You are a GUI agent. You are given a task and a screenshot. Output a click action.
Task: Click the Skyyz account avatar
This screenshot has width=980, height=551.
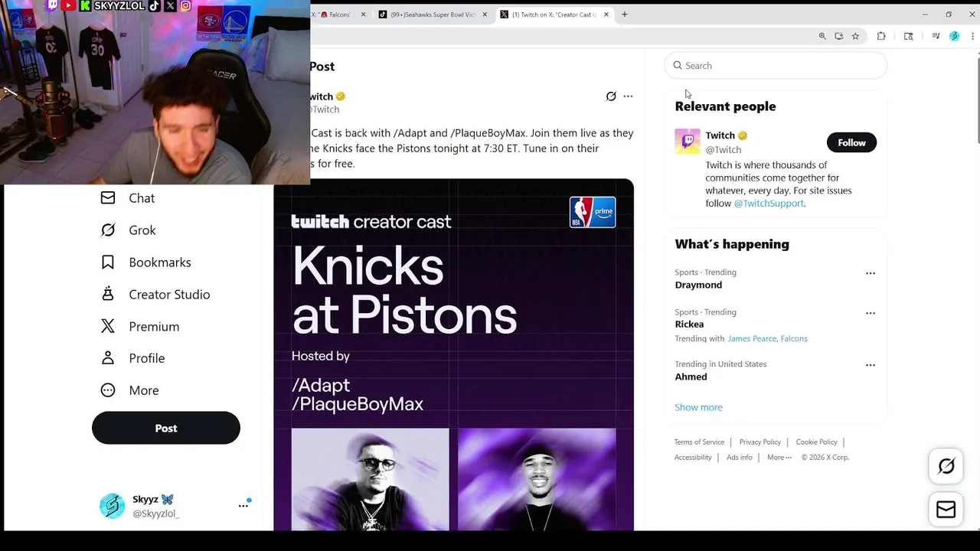[x=112, y=506]
